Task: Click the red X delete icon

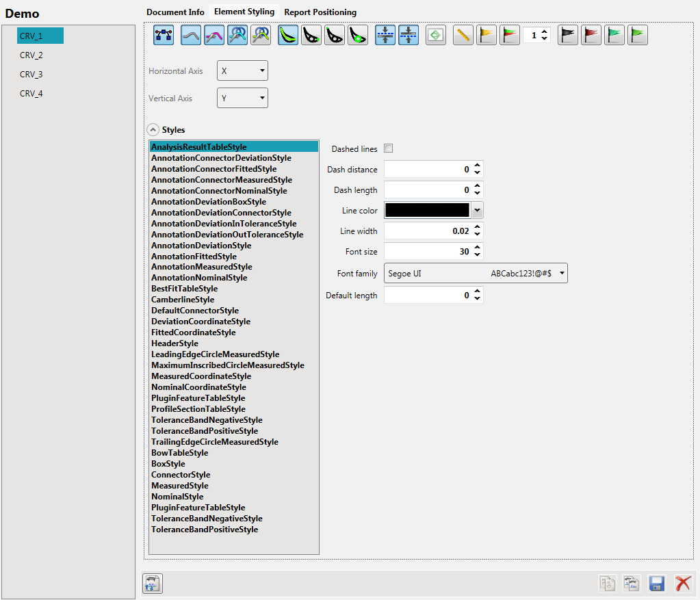Action: click(682, 584)
